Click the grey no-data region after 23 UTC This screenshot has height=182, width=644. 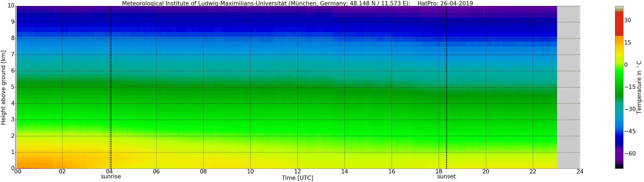click(568, 88)
